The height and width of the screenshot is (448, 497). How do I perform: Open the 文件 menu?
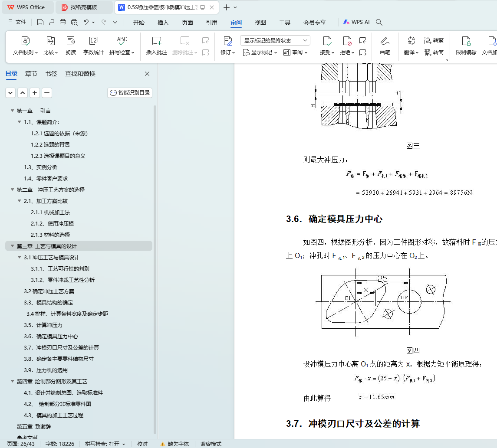click(17, 22)
